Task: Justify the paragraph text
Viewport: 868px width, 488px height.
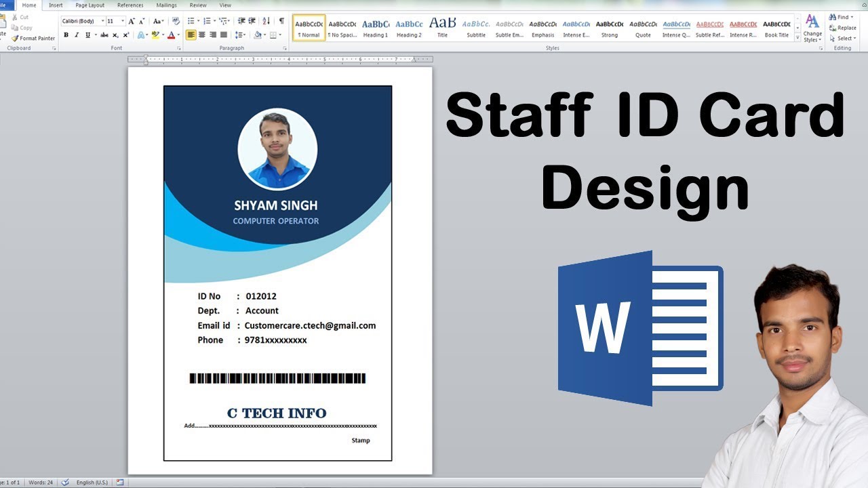Action: pyautogui.click(x=223, y=35)
